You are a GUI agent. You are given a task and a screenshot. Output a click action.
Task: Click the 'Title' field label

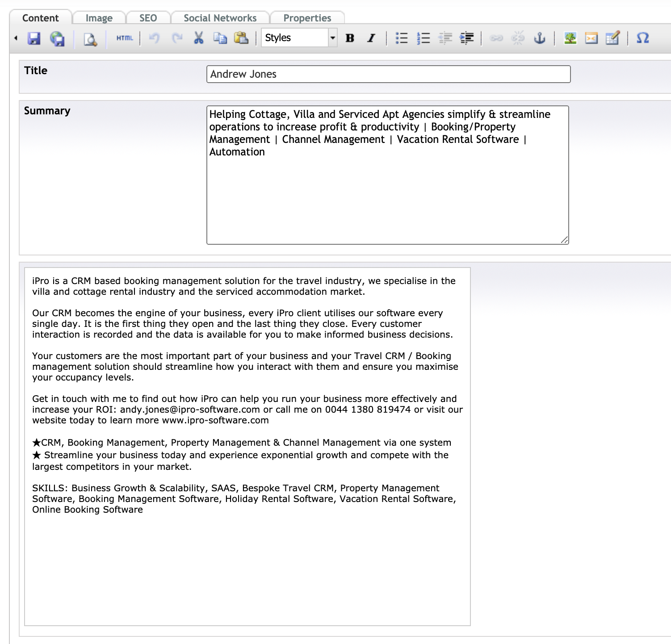[x=36, y=71]
